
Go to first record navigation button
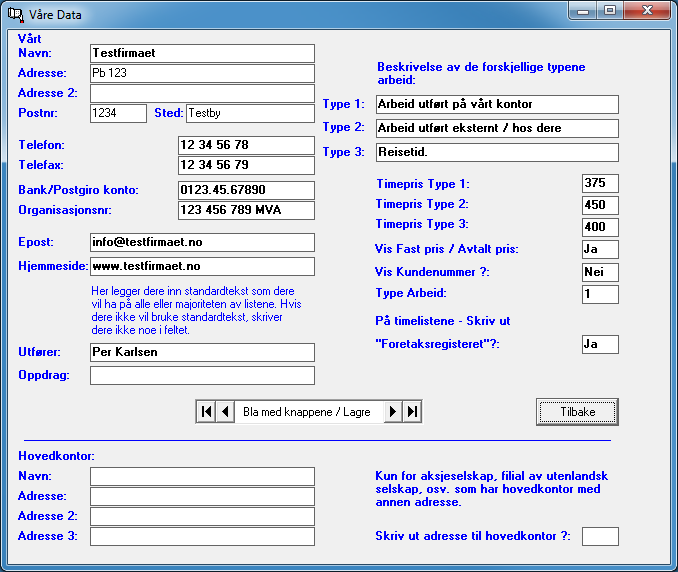click(x=206, y=411)
